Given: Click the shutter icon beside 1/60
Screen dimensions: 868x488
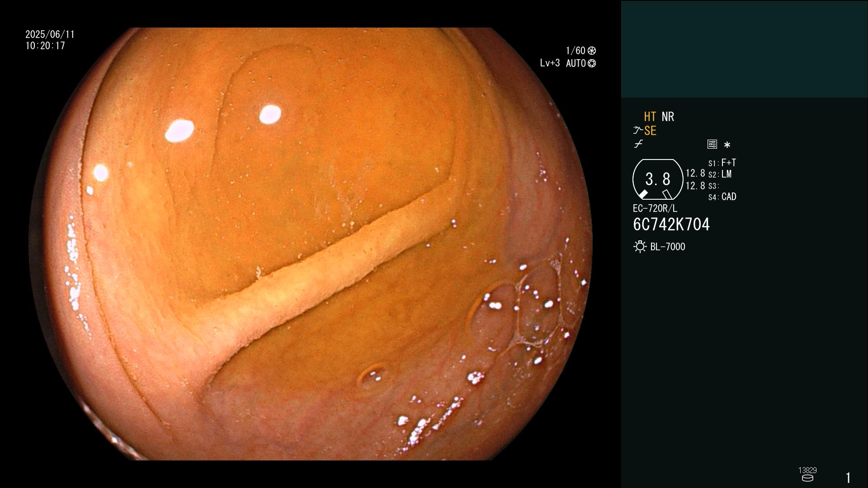Looking at the screenshot, I should click(x=591, y=51).
